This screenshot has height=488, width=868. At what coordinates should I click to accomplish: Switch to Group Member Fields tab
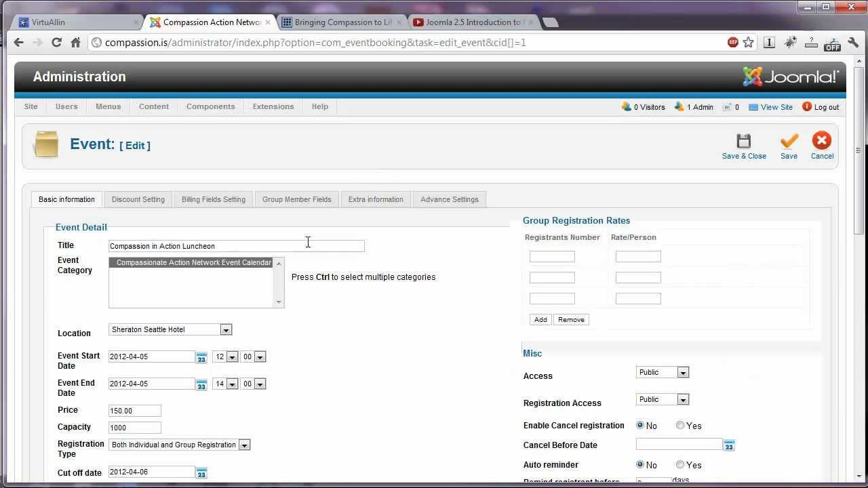click(297, 199)
